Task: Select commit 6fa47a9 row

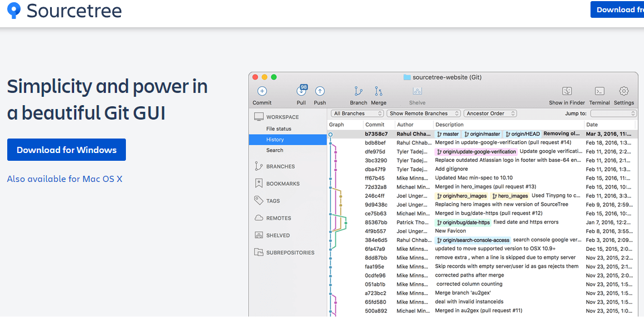Action: [x=483, y=249]
